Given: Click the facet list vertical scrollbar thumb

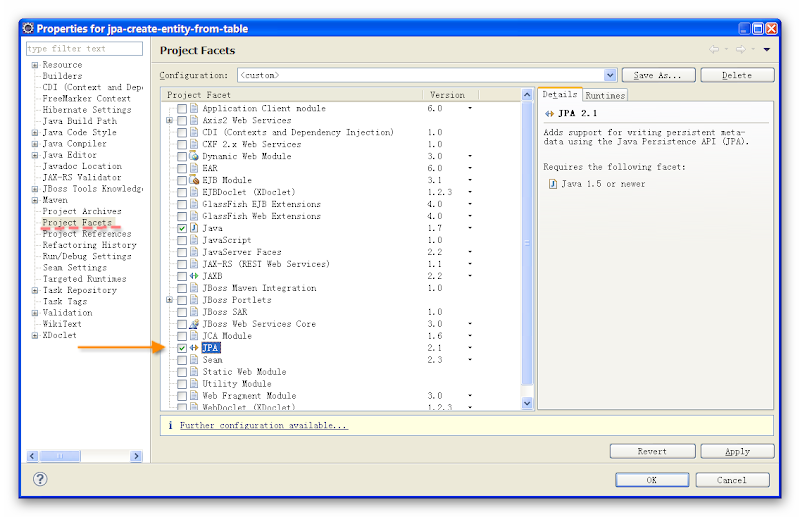Looking at the screenshot, I should point(527,242).
